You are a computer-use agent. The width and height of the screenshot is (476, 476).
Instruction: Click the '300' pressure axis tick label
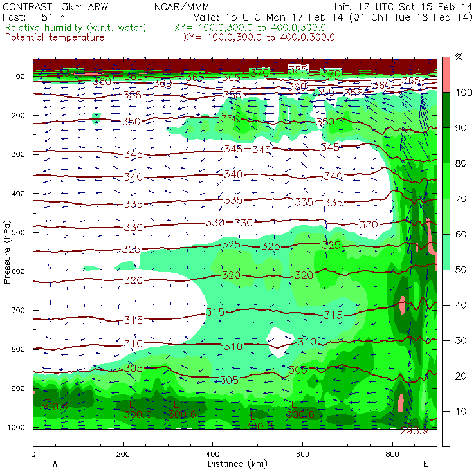(x=18, y=154)
